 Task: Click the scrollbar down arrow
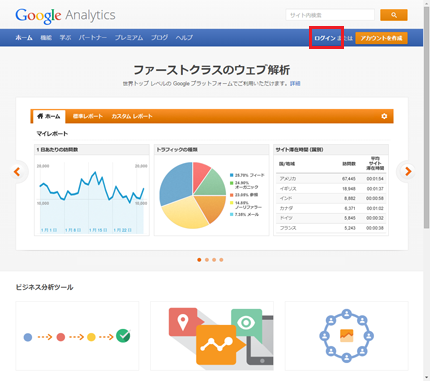click(427, 378)
